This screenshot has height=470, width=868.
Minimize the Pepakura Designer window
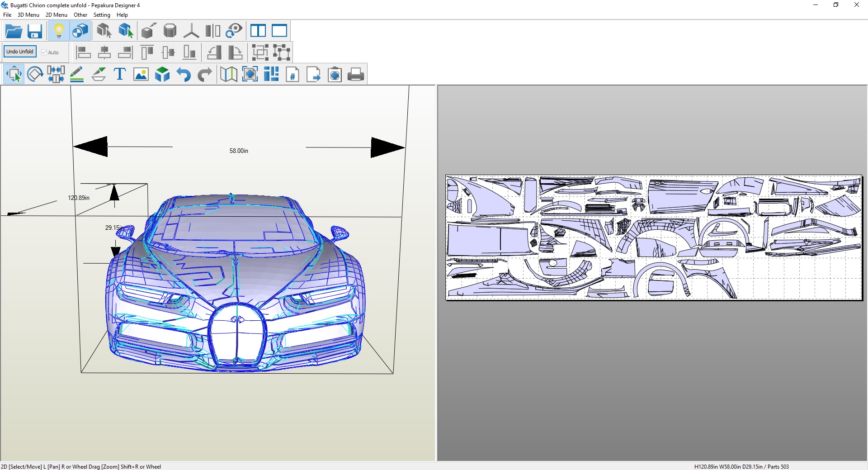coord(816,5)
